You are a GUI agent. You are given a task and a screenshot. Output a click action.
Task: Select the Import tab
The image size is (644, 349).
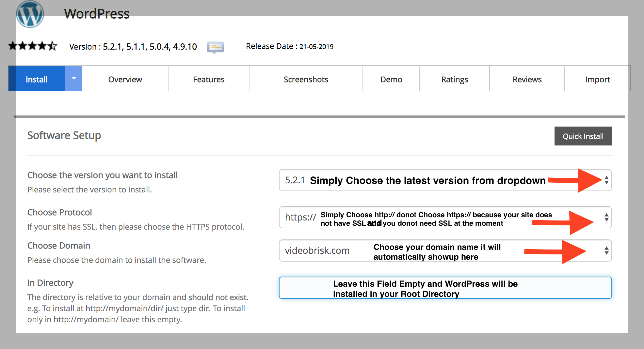click(597, 79)
